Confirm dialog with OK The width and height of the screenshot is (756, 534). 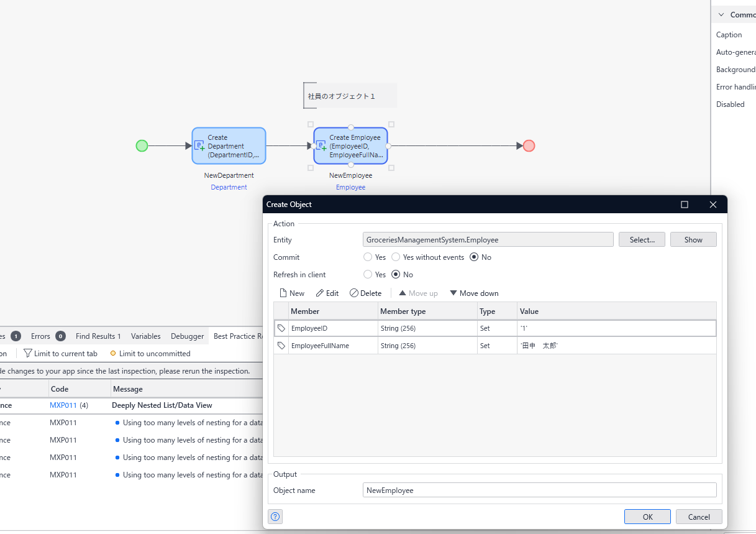[x=647, y=517]
